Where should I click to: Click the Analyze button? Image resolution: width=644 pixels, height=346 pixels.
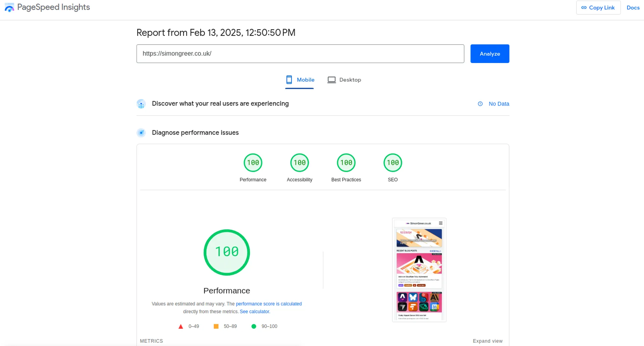pyautogui.click(x=489, y=54)
